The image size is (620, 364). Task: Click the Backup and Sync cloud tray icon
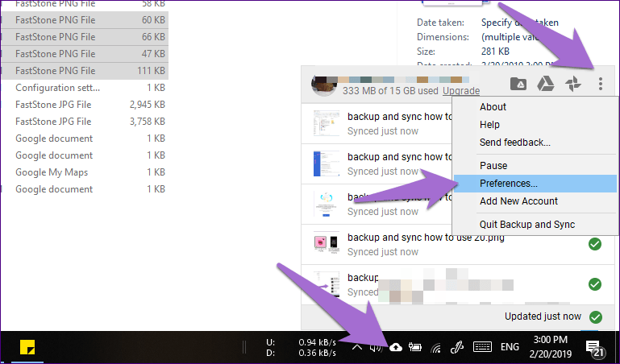395,347
